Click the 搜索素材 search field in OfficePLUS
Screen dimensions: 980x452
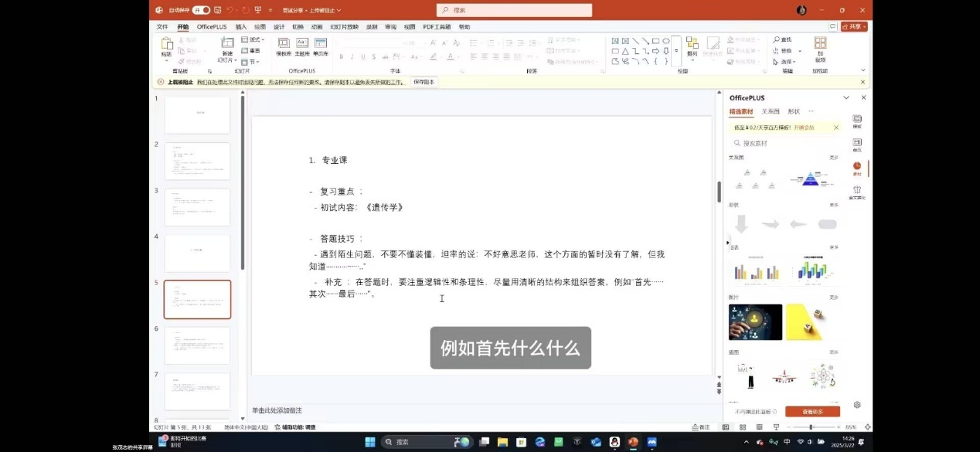point(784,143)
